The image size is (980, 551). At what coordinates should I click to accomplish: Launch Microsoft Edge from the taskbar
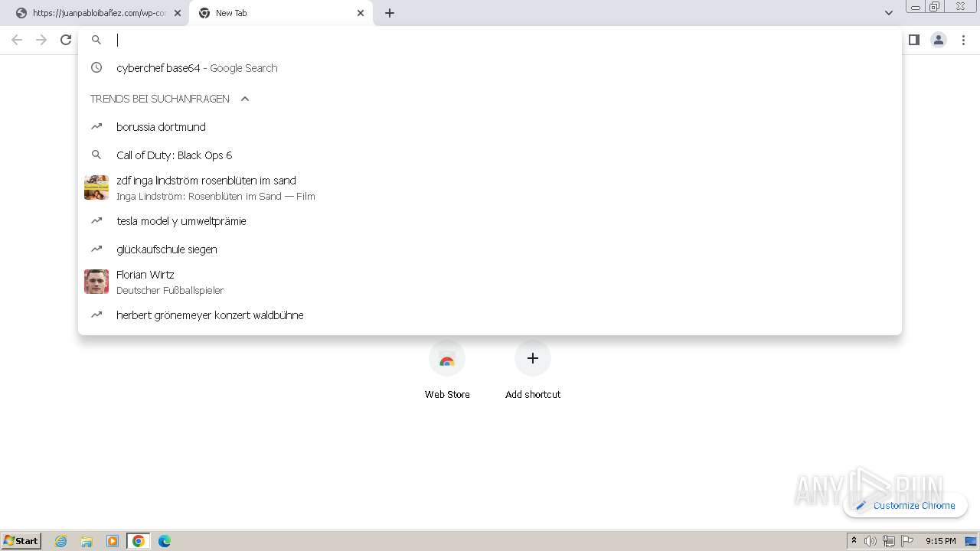pyautogui.click(x=165, y=541)
